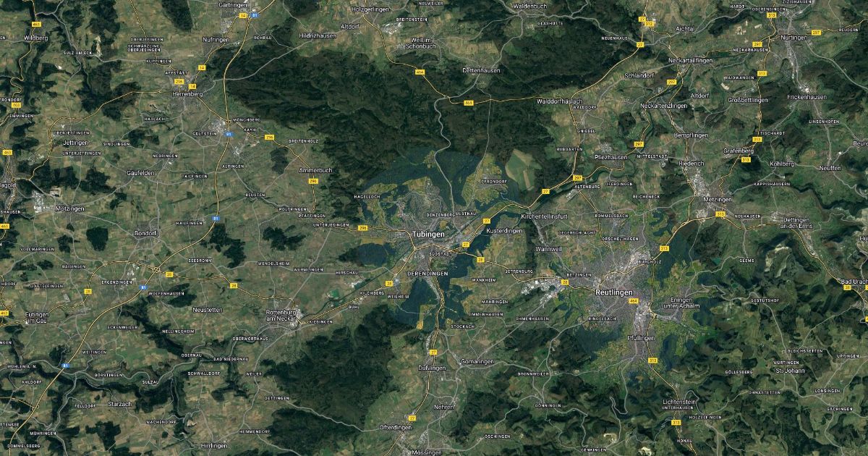This screenshot has width=868, height=456.
Task: Click the 296 shield near Breitenholz
Action: [270, 137]
